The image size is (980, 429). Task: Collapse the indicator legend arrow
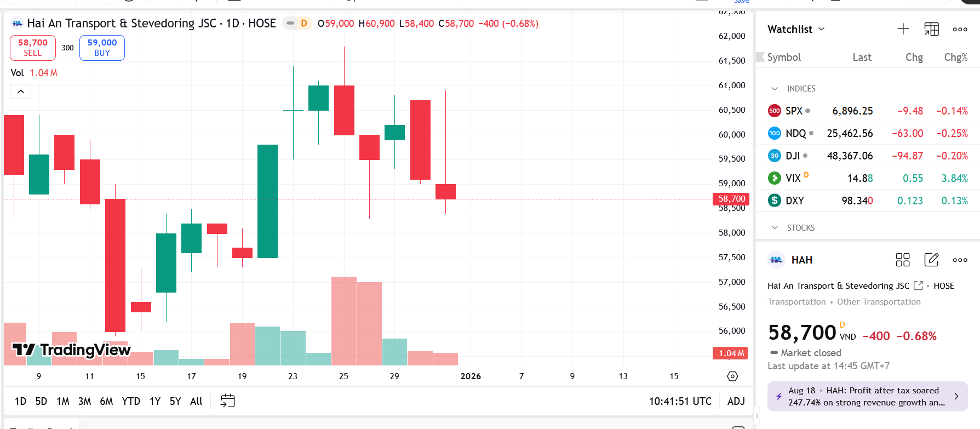coord(21,91)
